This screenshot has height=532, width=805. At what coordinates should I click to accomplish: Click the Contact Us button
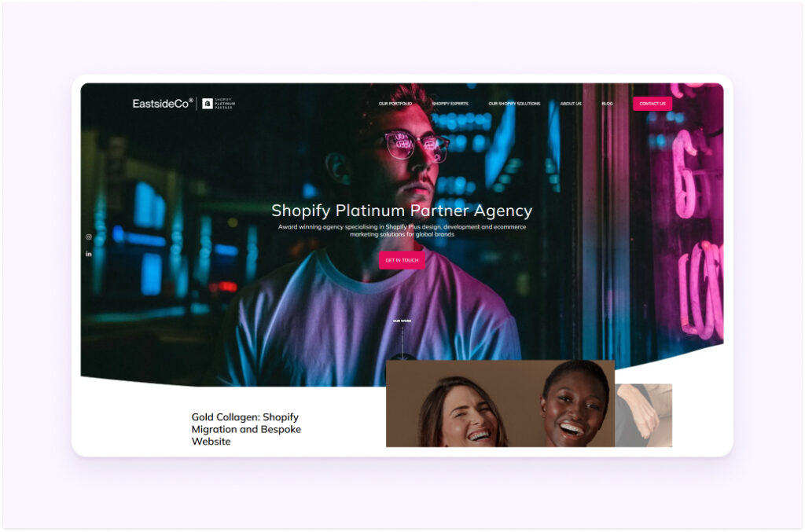pyautogui.click(x=652, y=104)
